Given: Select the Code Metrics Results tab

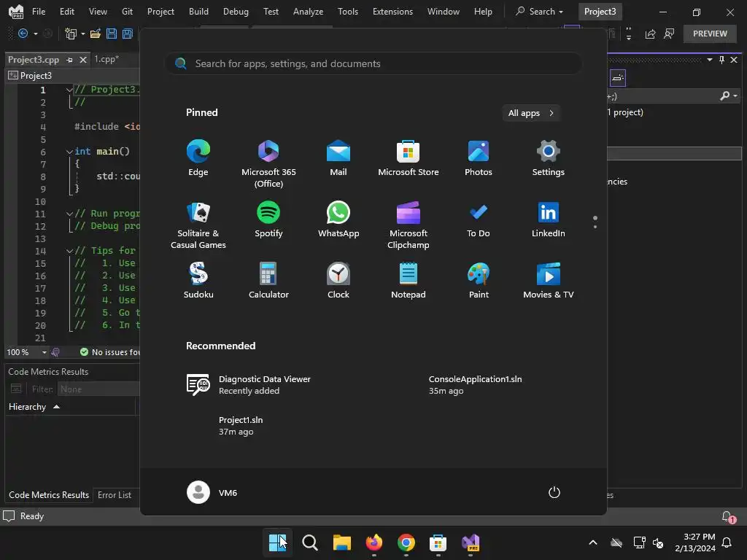Looking at the screenshot, I should coord(49,495).
